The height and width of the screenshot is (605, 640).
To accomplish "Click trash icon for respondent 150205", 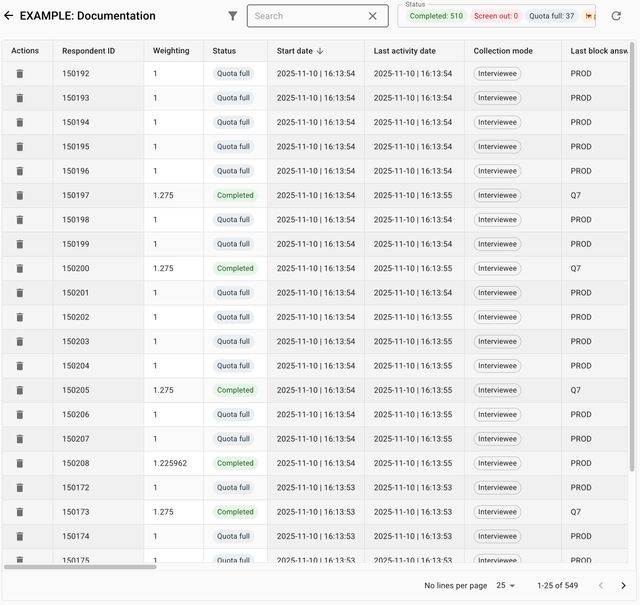I will pyautogui.click(x=19, y=391).
